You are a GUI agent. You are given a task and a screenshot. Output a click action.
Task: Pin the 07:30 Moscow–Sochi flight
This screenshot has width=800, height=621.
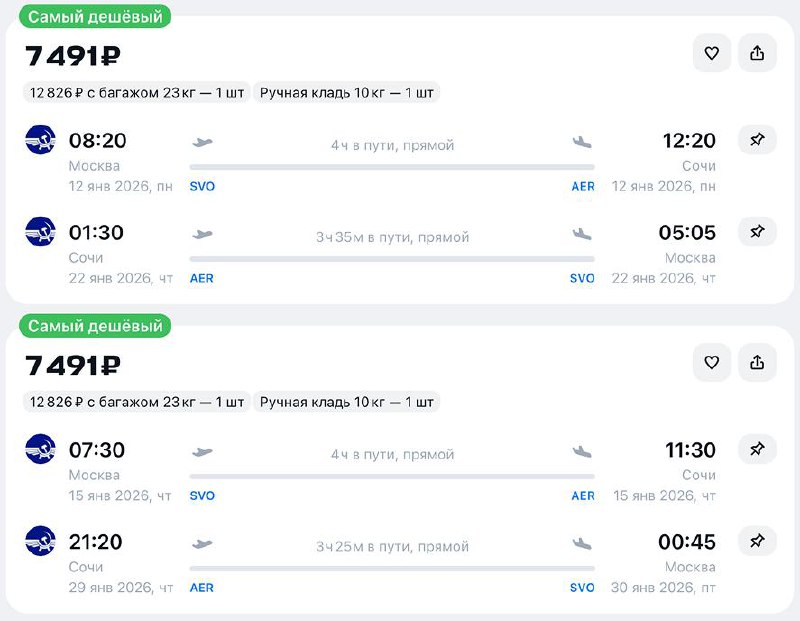(757, 450)
